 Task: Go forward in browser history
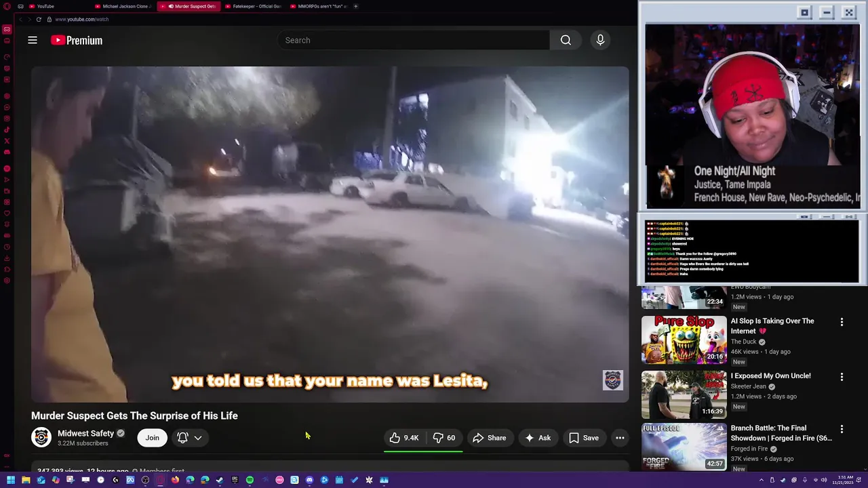pos(29,19)
